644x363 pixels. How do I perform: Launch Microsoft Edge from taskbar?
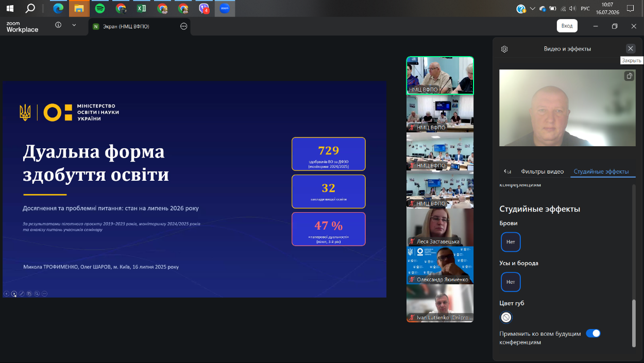[x=58, y=8]
